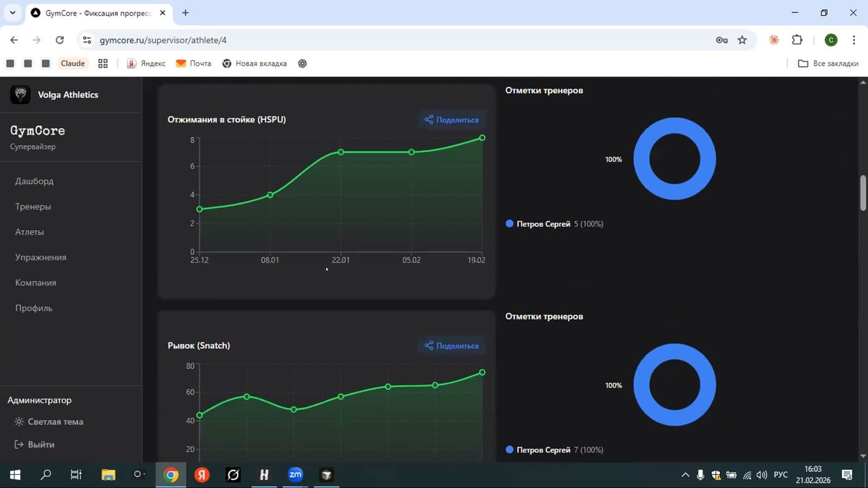View site information next to the URL
The height and width of the screenshot is (488, 868).
point(87,40)
